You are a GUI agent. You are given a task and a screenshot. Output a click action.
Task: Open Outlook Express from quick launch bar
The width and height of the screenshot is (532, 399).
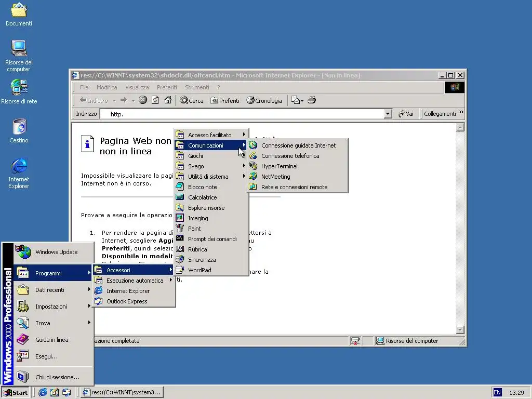tap(66, 393)
